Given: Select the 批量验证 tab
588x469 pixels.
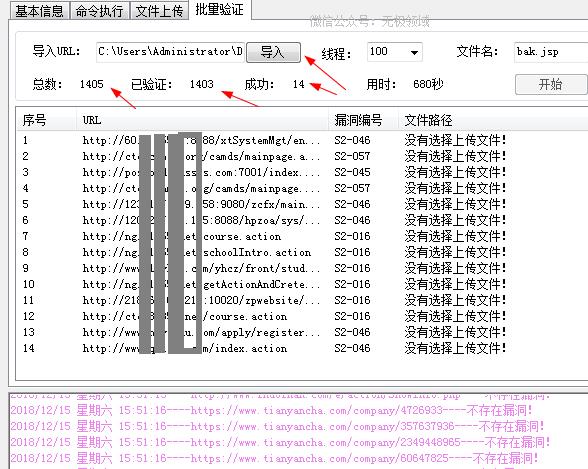Looking at the screenshot, I should click(x=220, y=9).
